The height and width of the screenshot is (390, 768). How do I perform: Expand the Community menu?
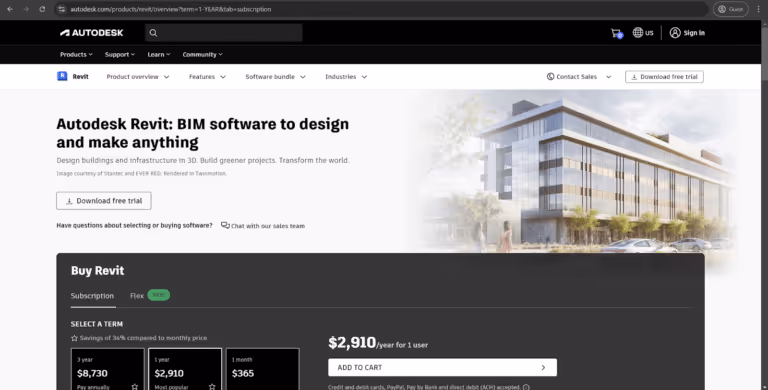[202, 54]
